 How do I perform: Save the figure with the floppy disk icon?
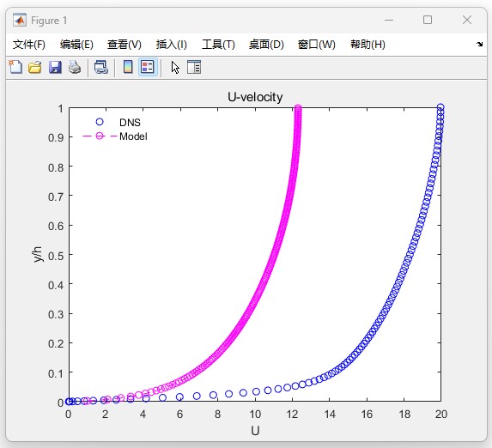[55, 68]
